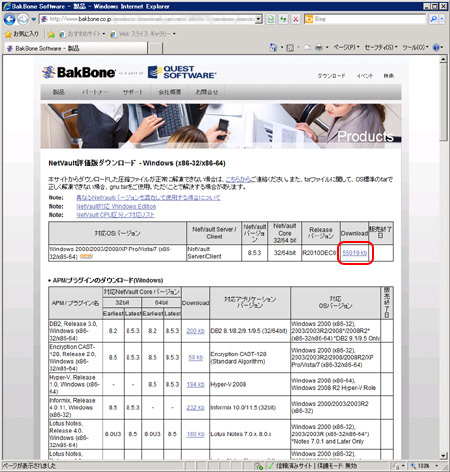This screenshot has width=450, height=472.
Task: Open the suggested sites favorites link
Action: point(82,34)
